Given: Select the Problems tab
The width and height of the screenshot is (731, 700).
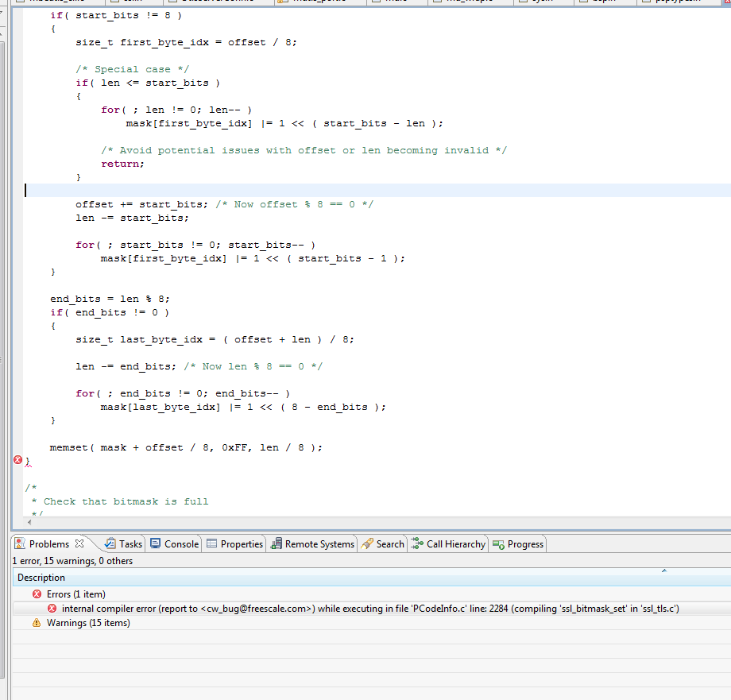Looking at the screenshot, I should point(49,544).
